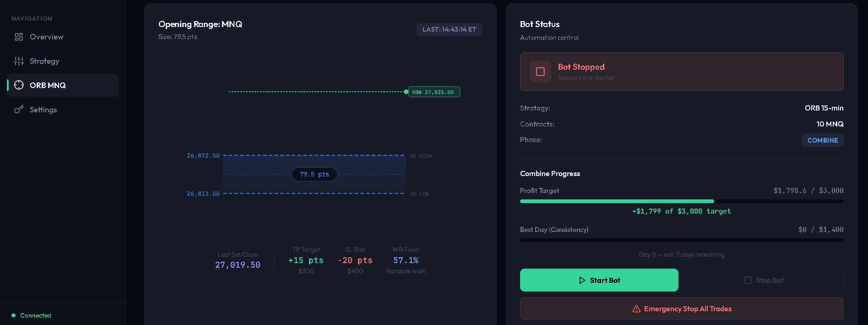Click the Bot Status heading
868x325 pixels.
pyautogui.click(x=540, y=24)
